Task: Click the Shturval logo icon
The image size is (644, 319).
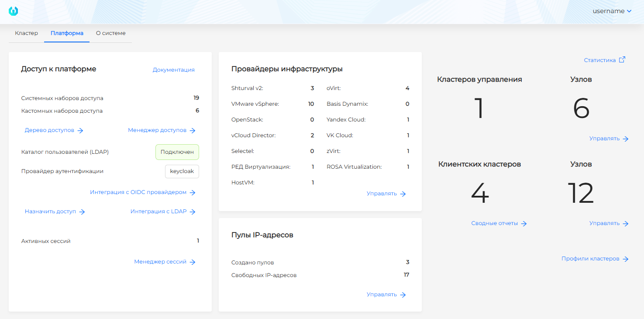Action: tap(13, 11)
